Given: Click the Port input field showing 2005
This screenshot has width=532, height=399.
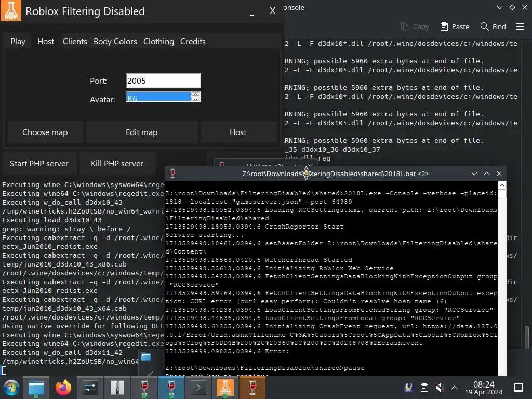Looking at the screenshot, I should [x=163, y=81].
